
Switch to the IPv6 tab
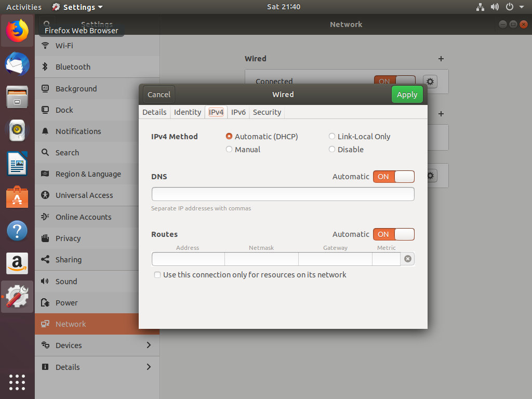[238, 112]
